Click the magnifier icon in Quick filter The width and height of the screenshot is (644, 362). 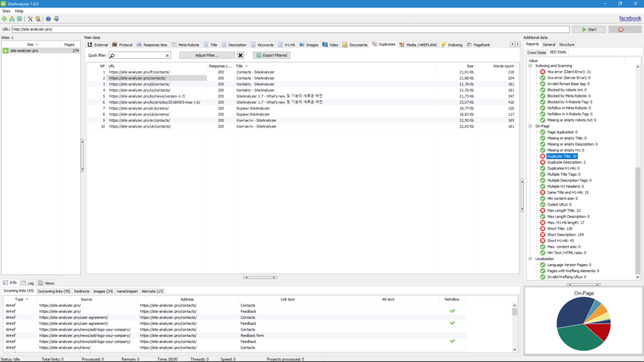click(x=113, y=55)
